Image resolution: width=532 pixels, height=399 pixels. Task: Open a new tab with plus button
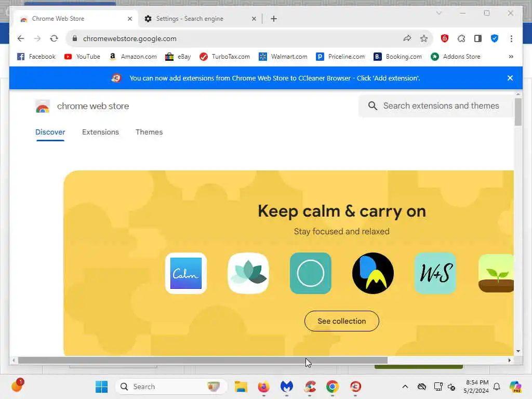(x=274, y=19)
